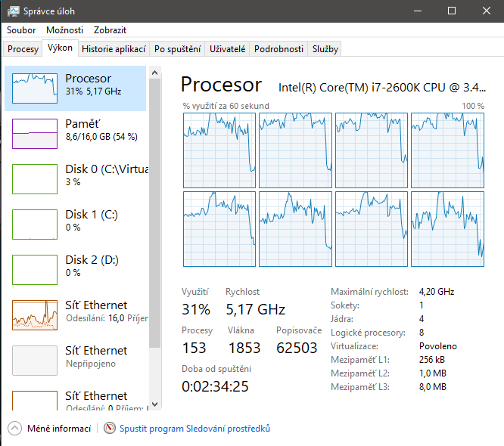The image size is (504, 446).
Task: Switch to the Historie aplikací tab
Action: [113, 49]
